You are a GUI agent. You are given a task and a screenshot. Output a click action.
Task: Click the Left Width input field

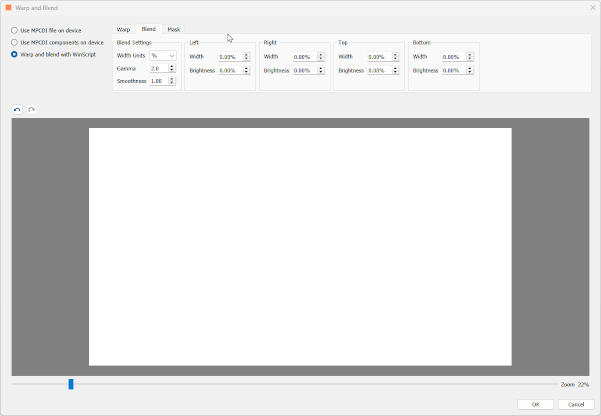[x=227, y=57]
